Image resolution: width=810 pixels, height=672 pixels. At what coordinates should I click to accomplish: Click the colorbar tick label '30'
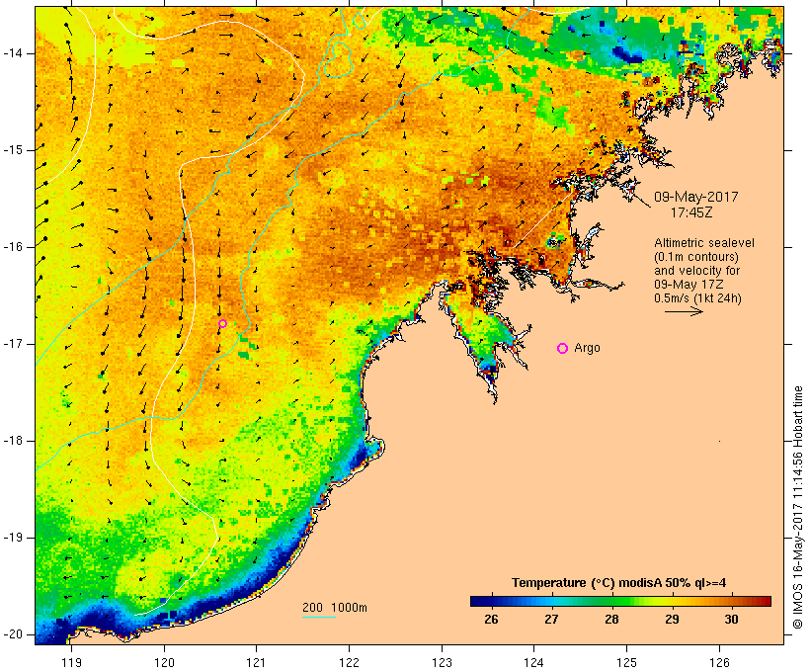point(732,619)
